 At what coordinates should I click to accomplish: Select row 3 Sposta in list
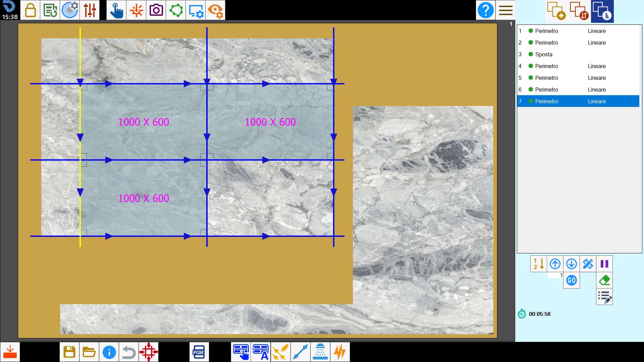(578, 54)
